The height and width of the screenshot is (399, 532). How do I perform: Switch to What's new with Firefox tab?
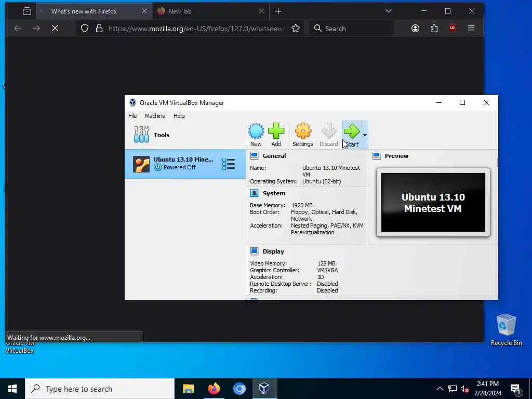coord(95,11)
